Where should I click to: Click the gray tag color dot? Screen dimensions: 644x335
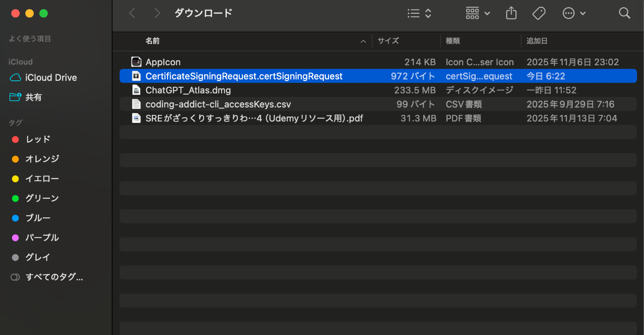coord(15,257)
